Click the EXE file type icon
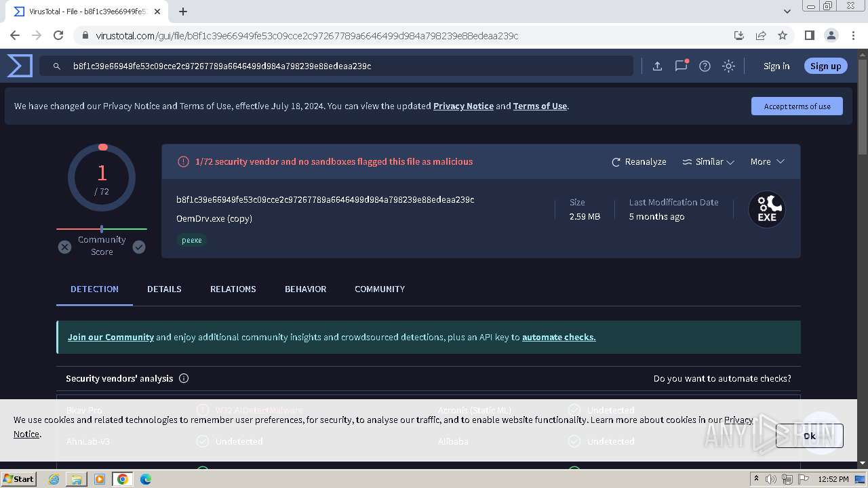The width and height of the screenshot is (868, 488). coord(767,209)
